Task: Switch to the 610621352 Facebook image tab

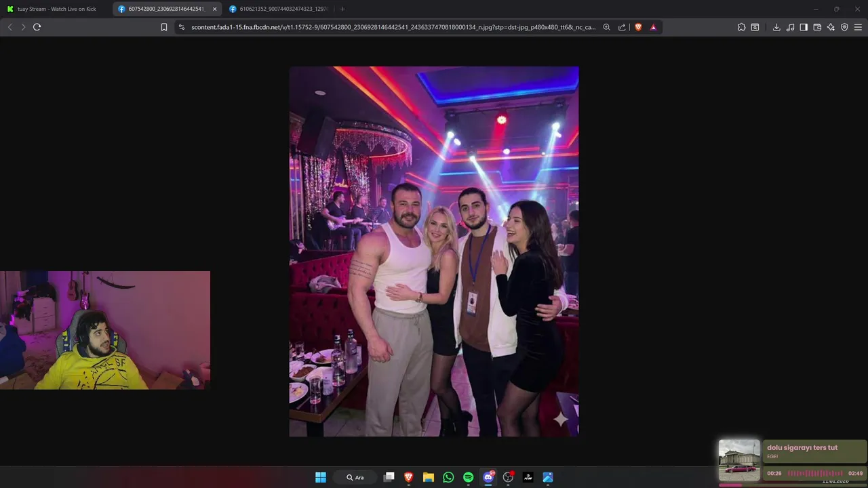Action: [x=279, y=9]
